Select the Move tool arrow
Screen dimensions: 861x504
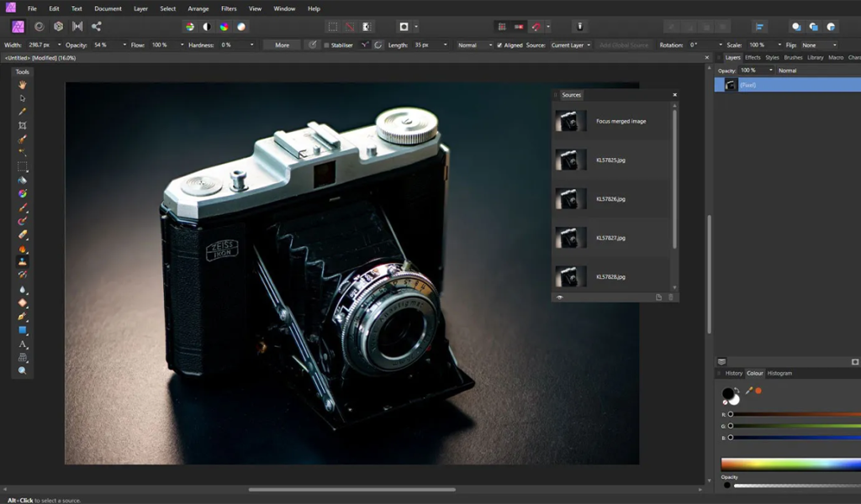click(23, 99)
